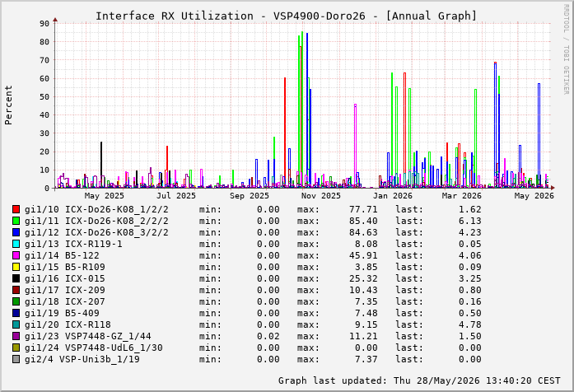Click the max value 11.21
Viewport: 574px width, 392px height.
point(363,336)
